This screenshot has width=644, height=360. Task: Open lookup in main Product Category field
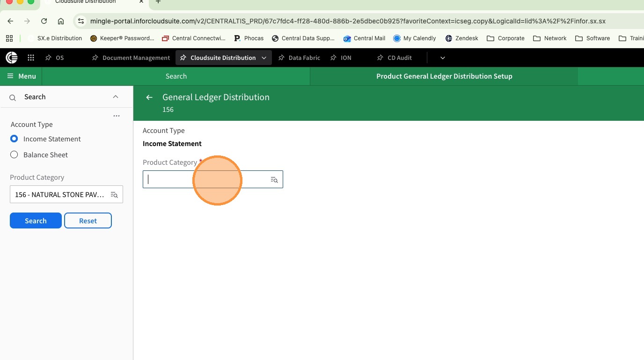click(x=274, y=180)
